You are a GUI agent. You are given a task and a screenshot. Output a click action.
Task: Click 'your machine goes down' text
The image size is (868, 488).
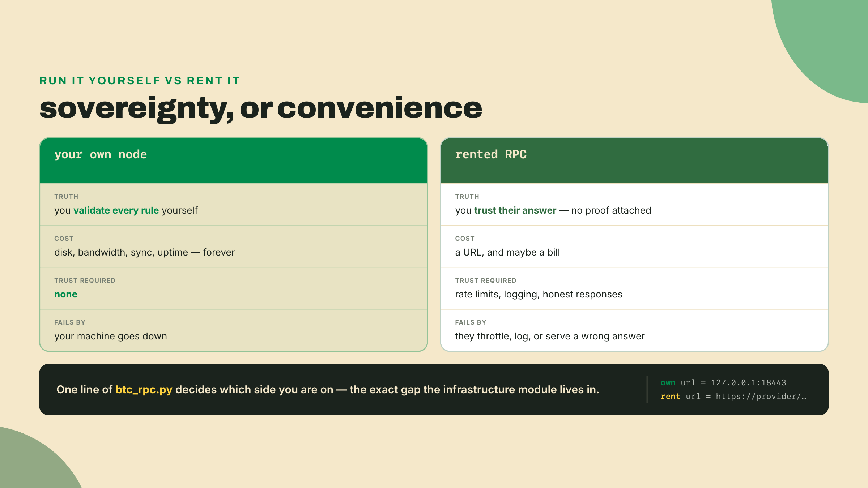(111, 336)
